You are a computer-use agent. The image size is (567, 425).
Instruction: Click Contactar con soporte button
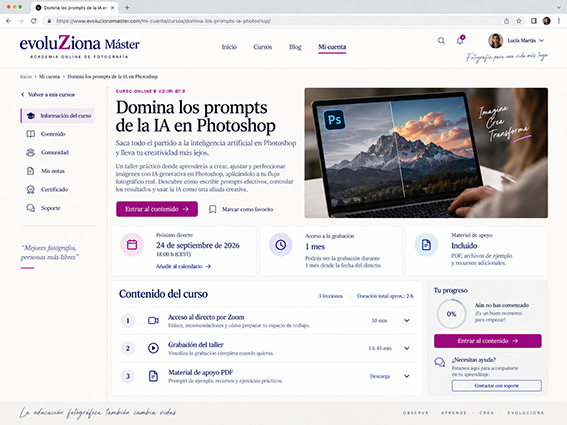[496, 386]
